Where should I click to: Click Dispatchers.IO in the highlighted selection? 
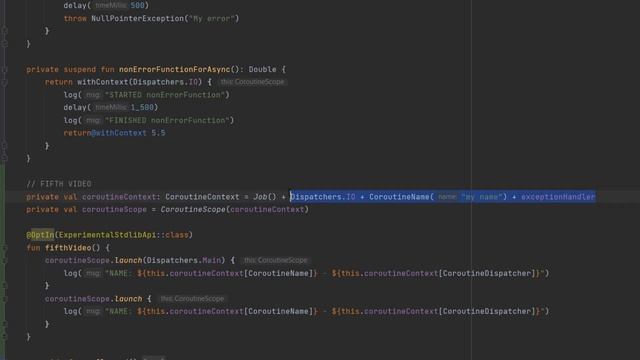322,197
